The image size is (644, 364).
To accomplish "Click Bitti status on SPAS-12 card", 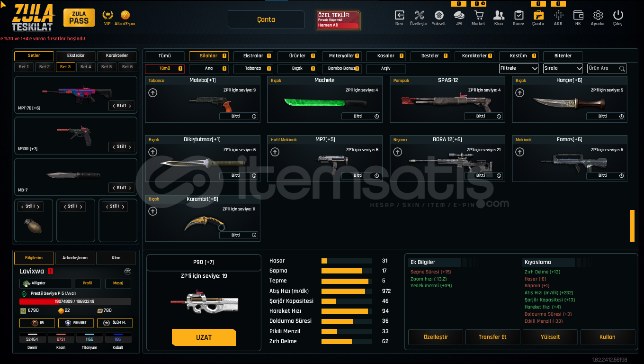I will (484, 116).
